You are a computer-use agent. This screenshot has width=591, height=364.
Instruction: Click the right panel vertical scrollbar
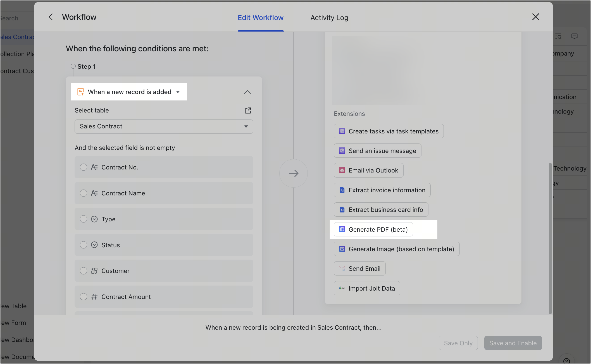tap(550, 239)
